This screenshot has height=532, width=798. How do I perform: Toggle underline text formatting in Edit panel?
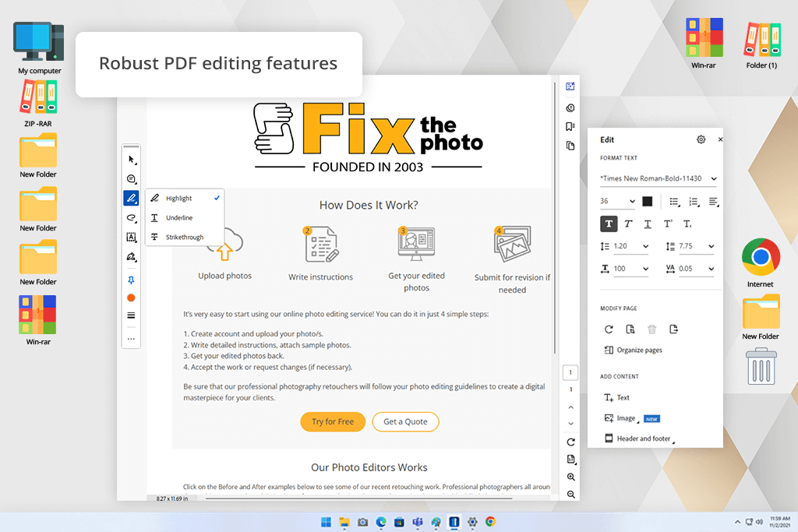(x=648, y=224)
